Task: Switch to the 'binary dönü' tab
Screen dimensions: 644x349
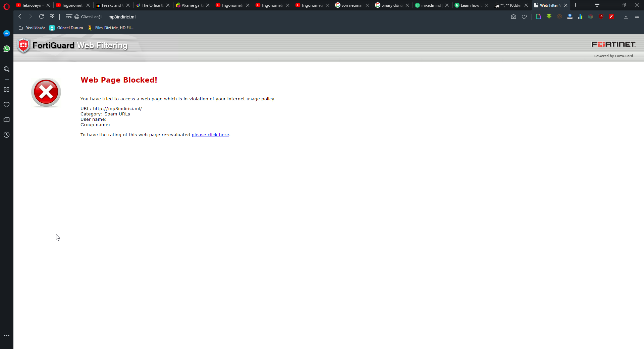Action: (x=389, y=5)
